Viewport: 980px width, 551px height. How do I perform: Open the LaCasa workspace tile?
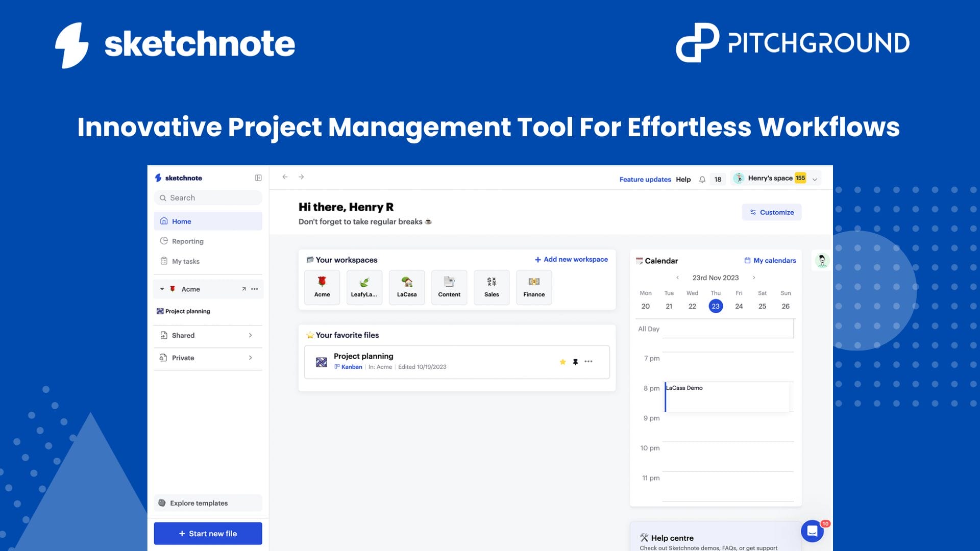point(407,287)
